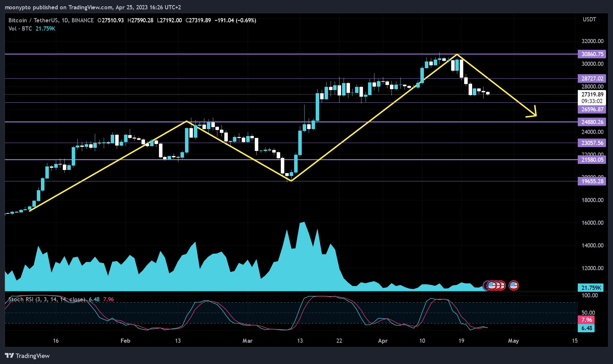
Task: Select the 30860.75 horizontal line price label
Action: [592, 54]
